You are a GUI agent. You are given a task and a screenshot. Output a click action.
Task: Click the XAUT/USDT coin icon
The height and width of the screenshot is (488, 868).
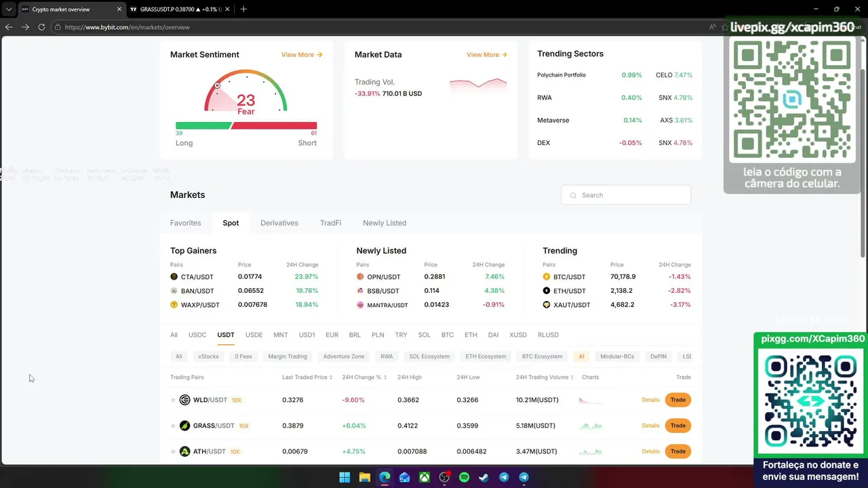click(x=547, y=305)
